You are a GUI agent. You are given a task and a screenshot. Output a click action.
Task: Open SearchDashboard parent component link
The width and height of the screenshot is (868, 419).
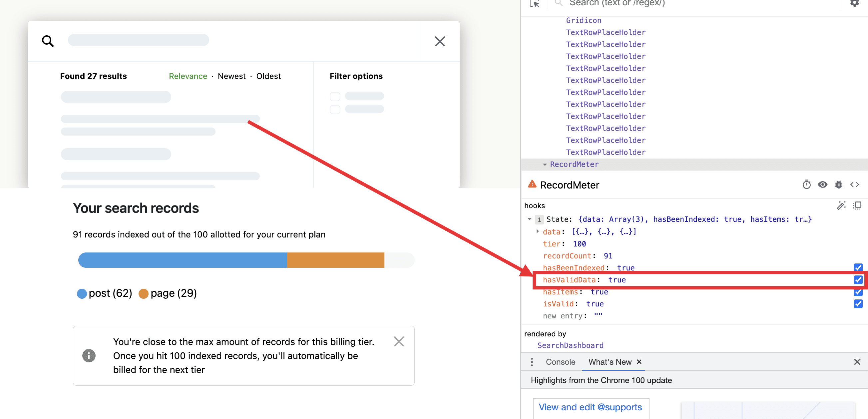point(570,346)
